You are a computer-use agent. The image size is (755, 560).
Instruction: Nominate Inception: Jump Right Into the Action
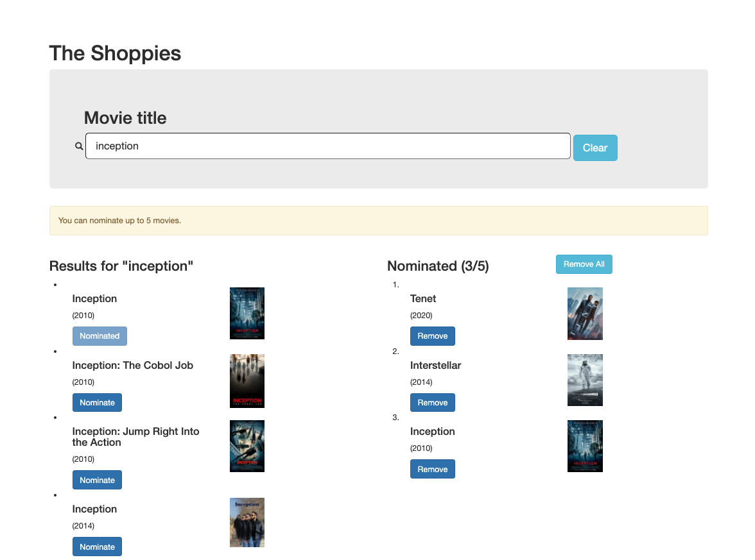point(98,480)
